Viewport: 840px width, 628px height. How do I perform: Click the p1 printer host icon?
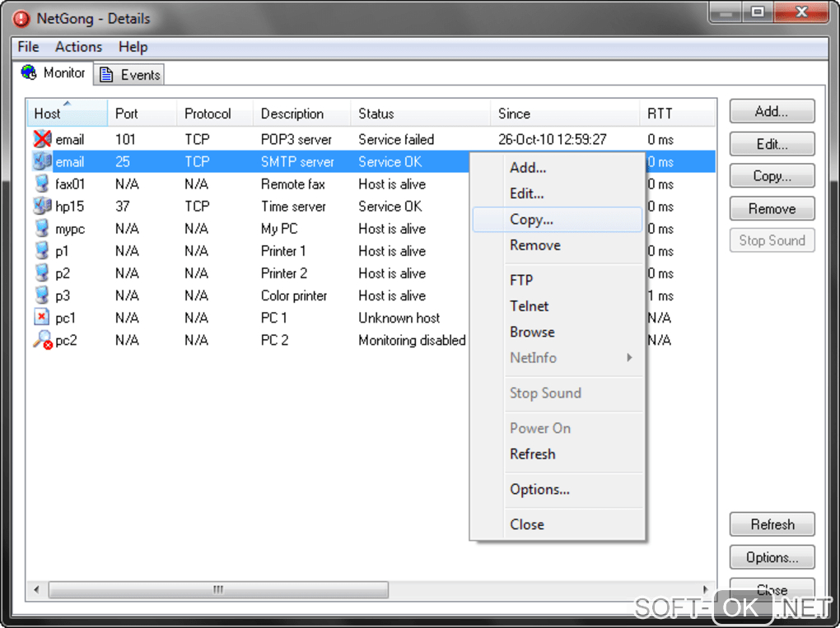(42, 250)
